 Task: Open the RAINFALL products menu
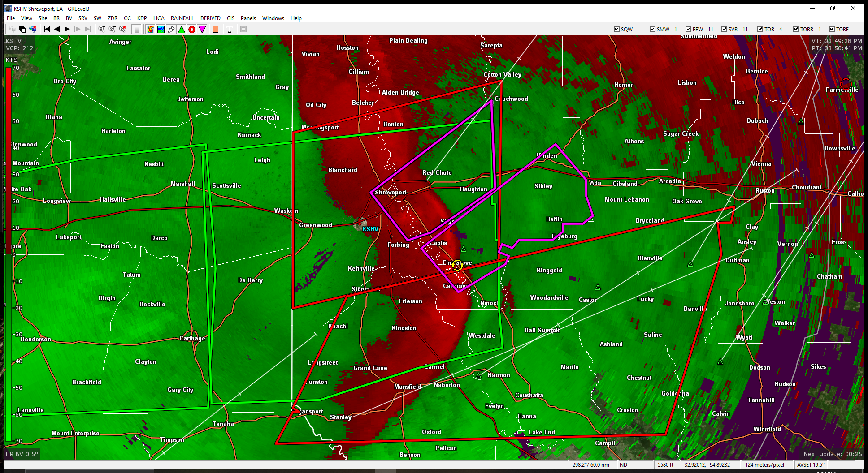tap(182, 18)
